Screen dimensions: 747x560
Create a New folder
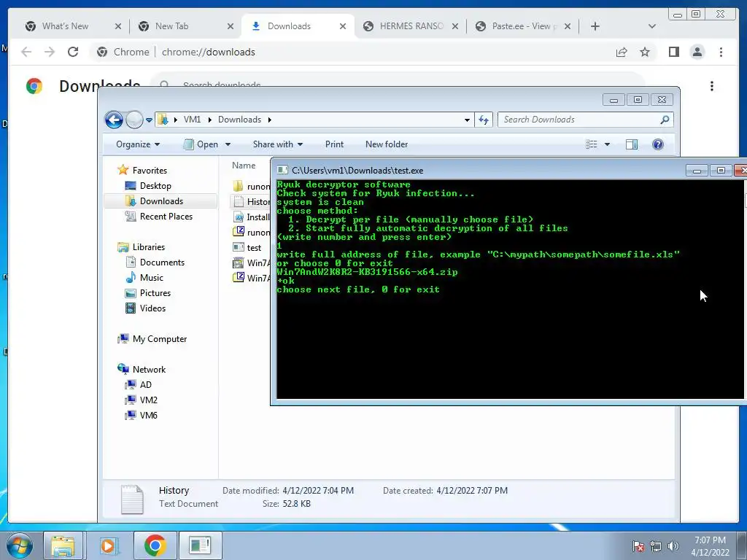[x=387, y=144]
